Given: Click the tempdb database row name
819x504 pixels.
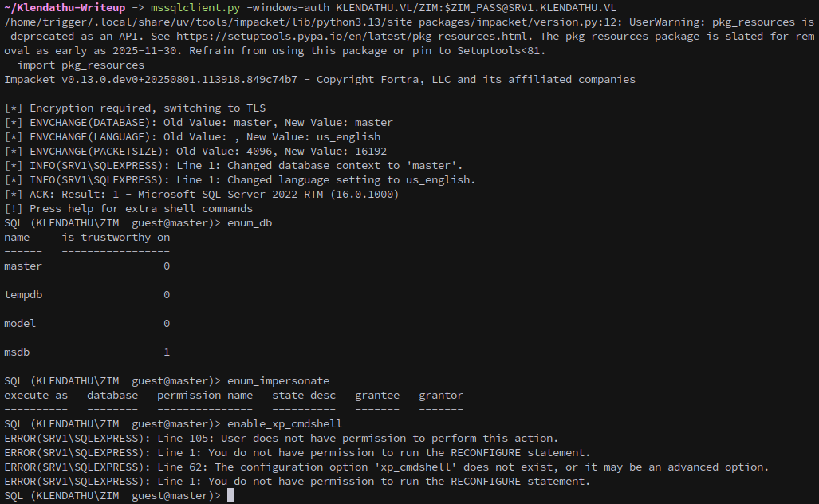Looking at the screenshot, I should pos(23,294).
